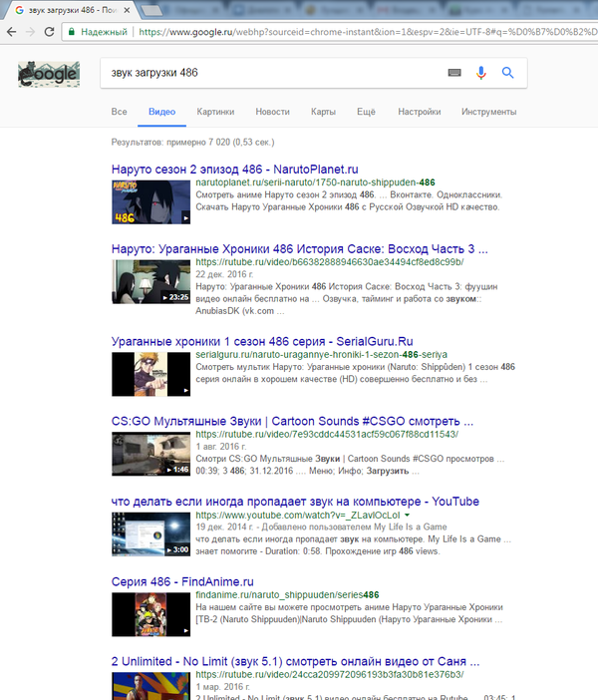
Task: Click the green secure padlock icon
Action: [71, 32]
